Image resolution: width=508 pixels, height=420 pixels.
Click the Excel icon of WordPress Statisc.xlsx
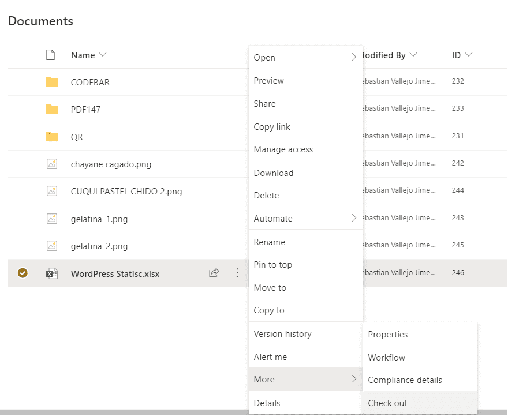click(52, 273)
